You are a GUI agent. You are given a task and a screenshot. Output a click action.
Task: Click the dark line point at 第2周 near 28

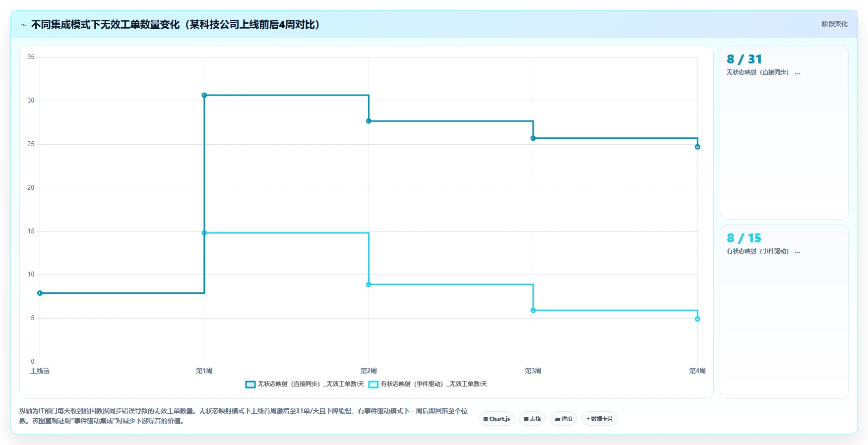[369, 121]
